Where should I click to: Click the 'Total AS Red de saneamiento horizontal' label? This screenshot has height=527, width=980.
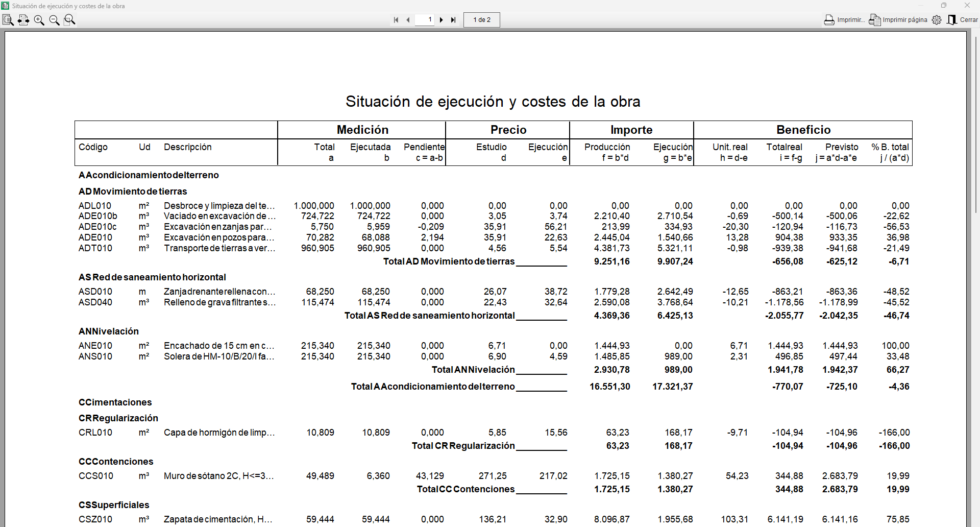429,316
